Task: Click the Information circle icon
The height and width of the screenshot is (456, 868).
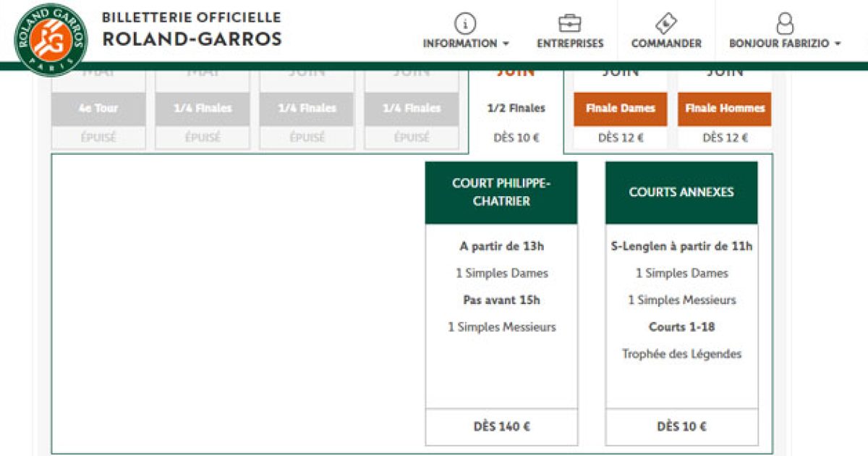Action: tap(465, 23)
